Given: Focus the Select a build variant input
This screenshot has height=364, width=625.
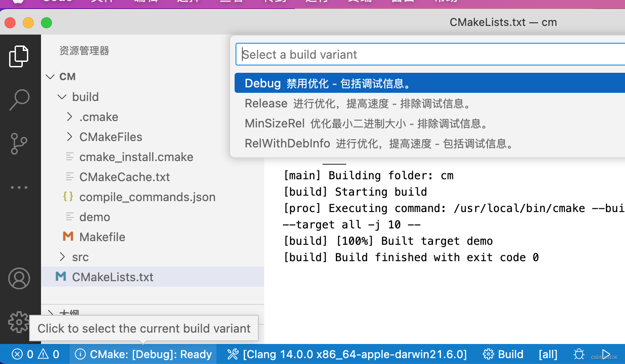Looking at the screenshot, I should [430, 55].
